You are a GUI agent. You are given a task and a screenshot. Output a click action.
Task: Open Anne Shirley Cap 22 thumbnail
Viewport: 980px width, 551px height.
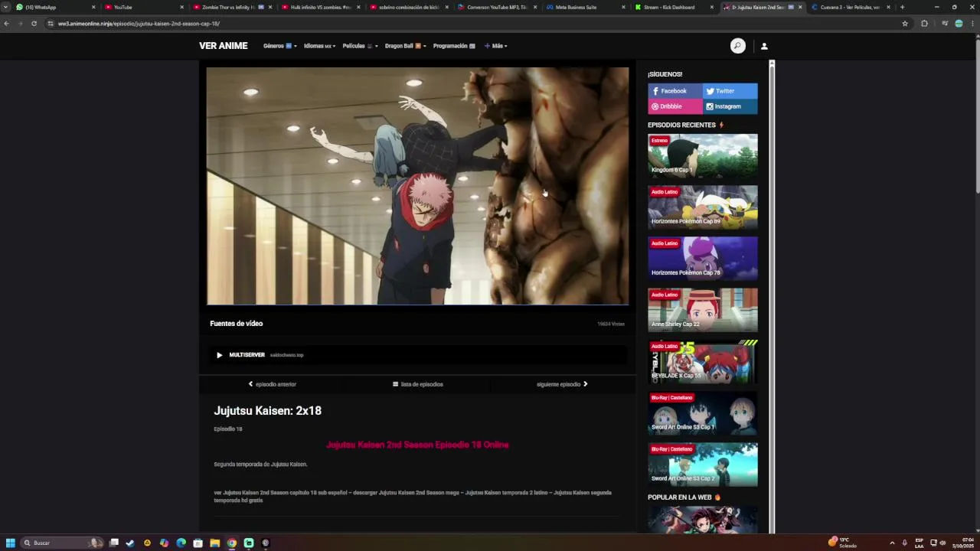pyautogui.click(x=703, y=309)
